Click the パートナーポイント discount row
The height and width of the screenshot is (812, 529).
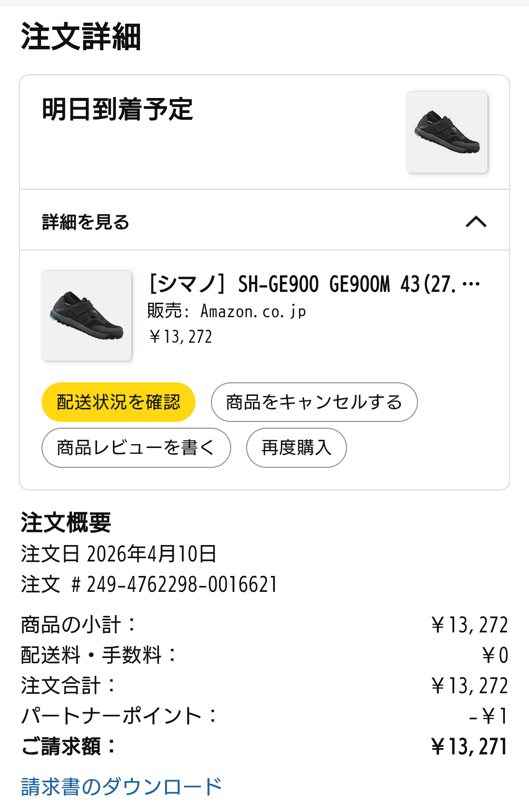pyautogui.click(x=264, y=716)
